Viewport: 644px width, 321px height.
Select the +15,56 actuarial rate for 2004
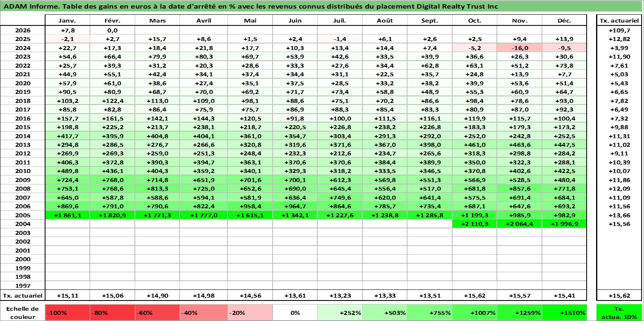(x=619, y=224)
